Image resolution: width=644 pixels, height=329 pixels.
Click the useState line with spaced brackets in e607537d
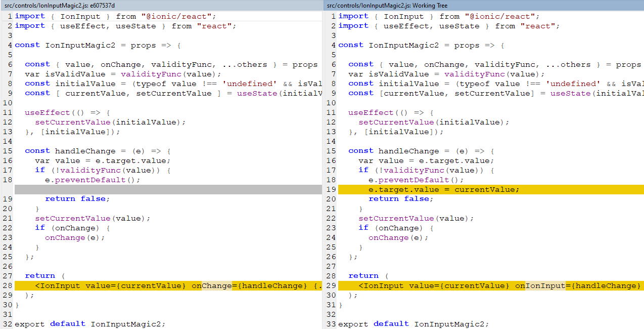(173, 93)
